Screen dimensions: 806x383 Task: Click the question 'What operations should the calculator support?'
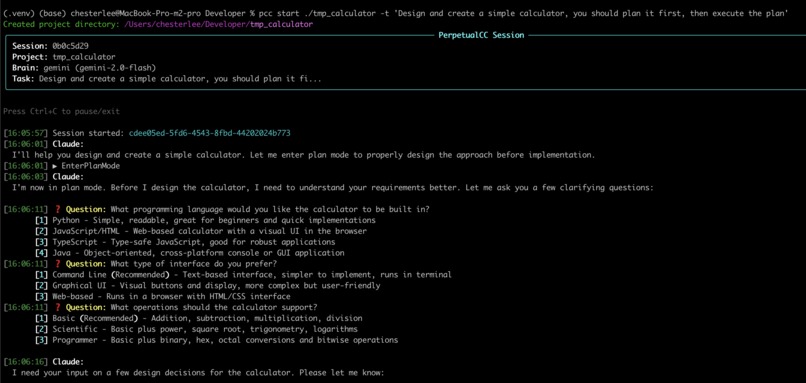tap(214, 307)
